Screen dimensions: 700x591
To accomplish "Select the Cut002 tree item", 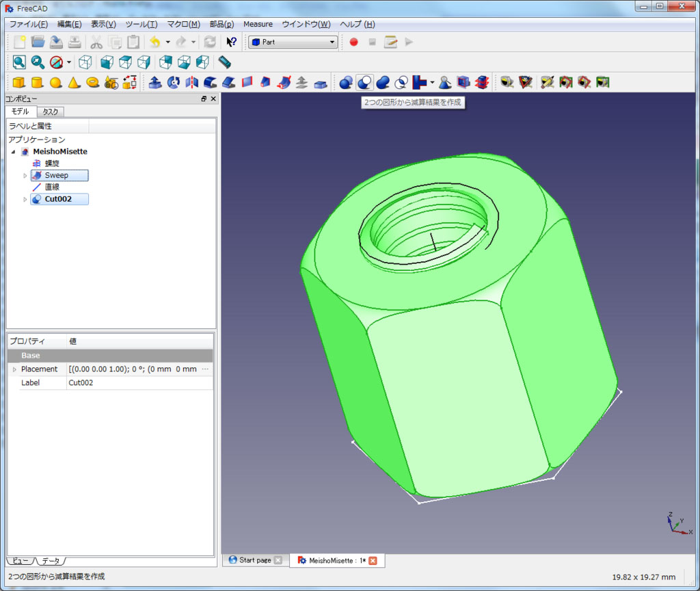I will [59, 199].
